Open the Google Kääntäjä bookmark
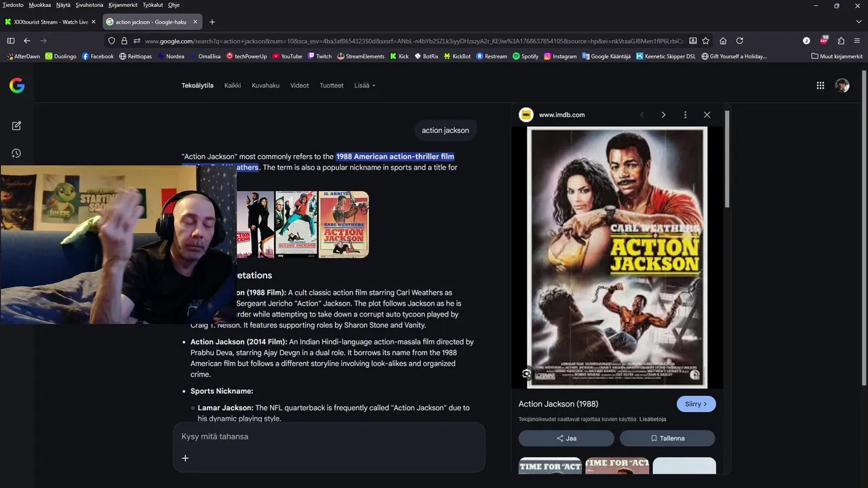Image resolution: width=868 pixels, height=488 pixels. 606,56
